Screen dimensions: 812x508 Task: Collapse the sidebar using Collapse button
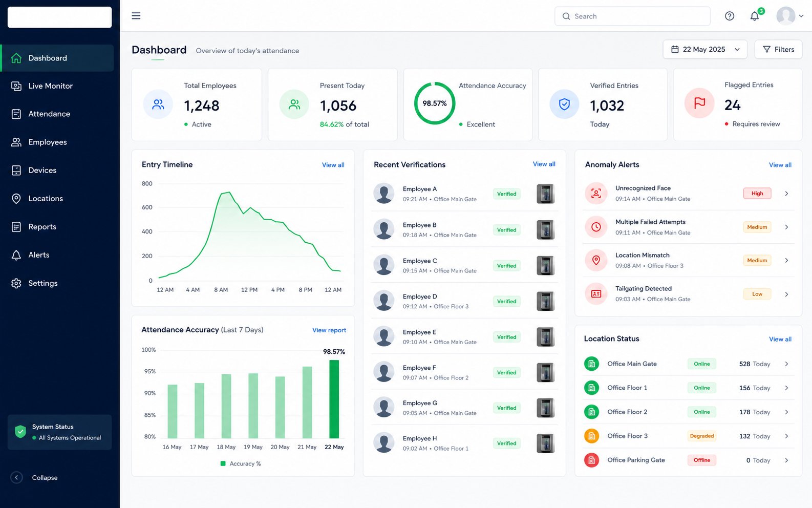(34, 477)
